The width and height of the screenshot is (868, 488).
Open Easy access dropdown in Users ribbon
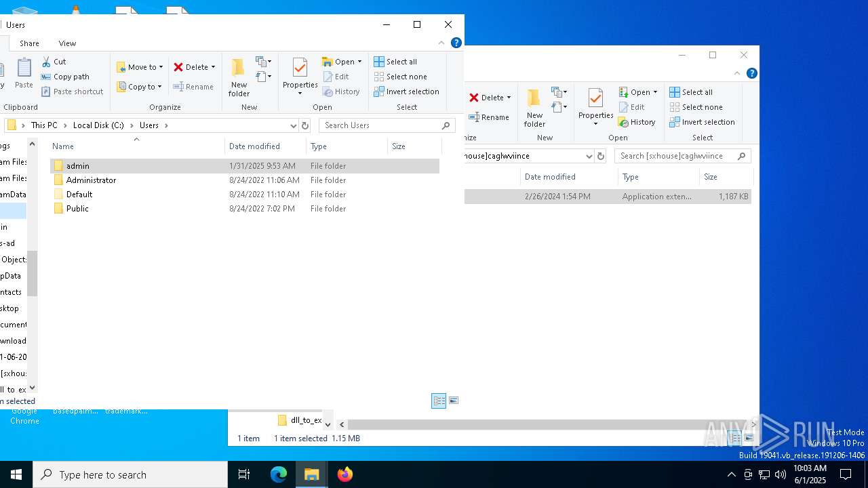pyautogui.click(x=264, y=77)
